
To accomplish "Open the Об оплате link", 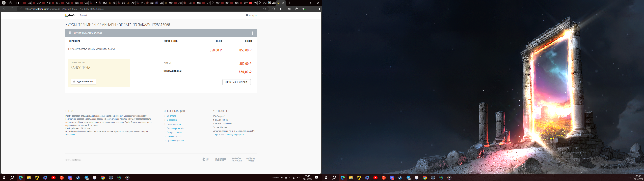I will [172, 116].
